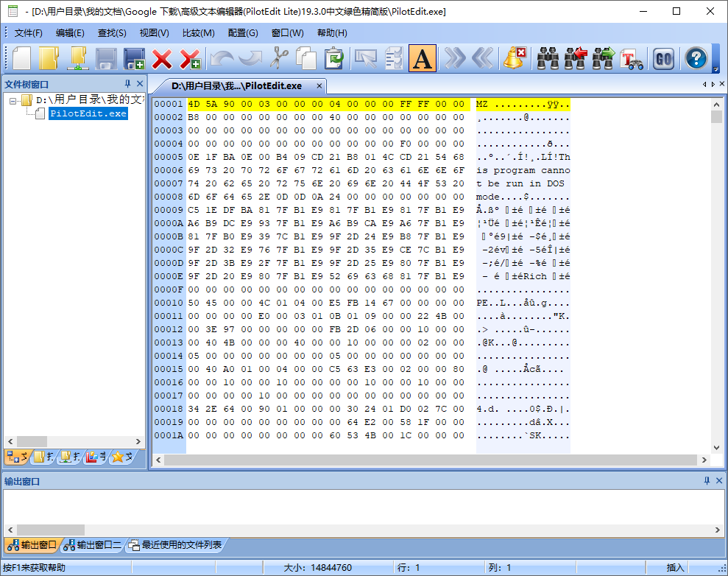Image resolution: width=728 pixels, height=576 pixels.
Task: Open the toolbar options dropdown arrow
Action: 716,70
